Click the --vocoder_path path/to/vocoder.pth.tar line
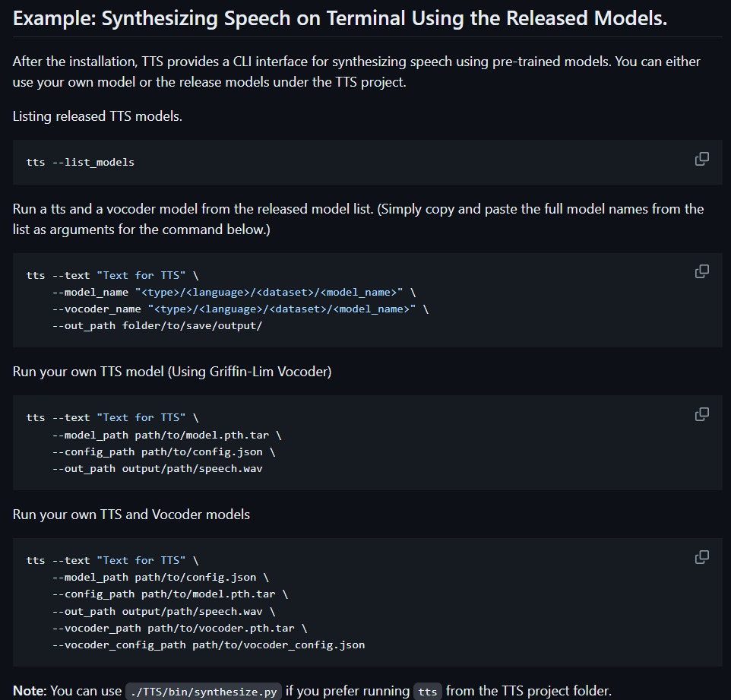731x700 pixels. [179, 629]
